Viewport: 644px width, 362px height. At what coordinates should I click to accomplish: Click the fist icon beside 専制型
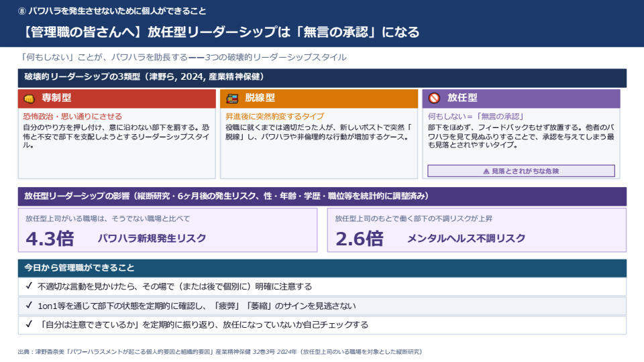[x=29, y=99]
